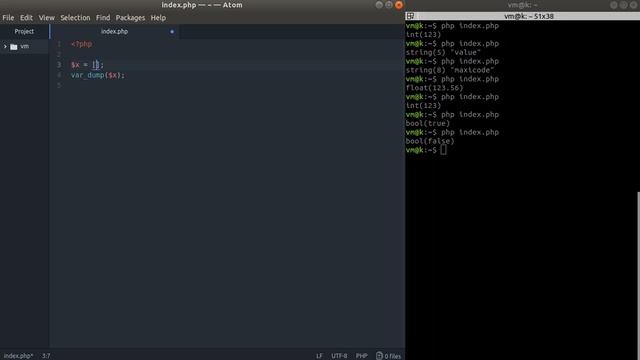Click the <?php opening tag on line 1
640x360 pixels.
(x=82, y=44)
